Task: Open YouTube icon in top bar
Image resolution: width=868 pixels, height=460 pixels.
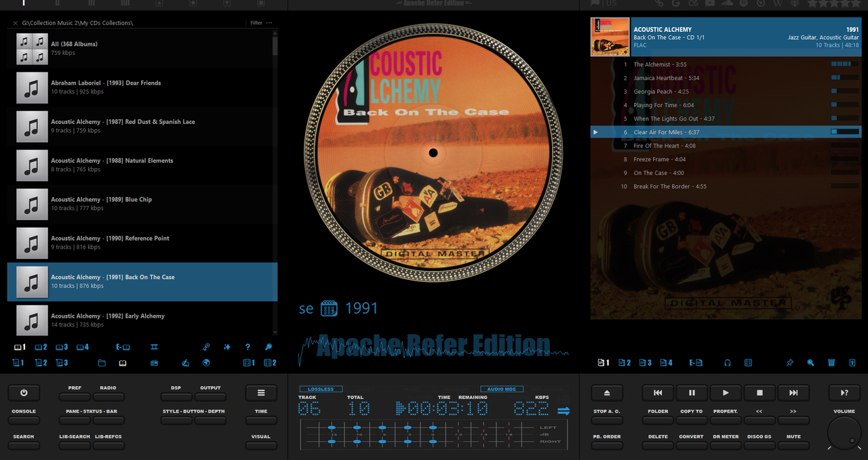Action: click(710, 3)
